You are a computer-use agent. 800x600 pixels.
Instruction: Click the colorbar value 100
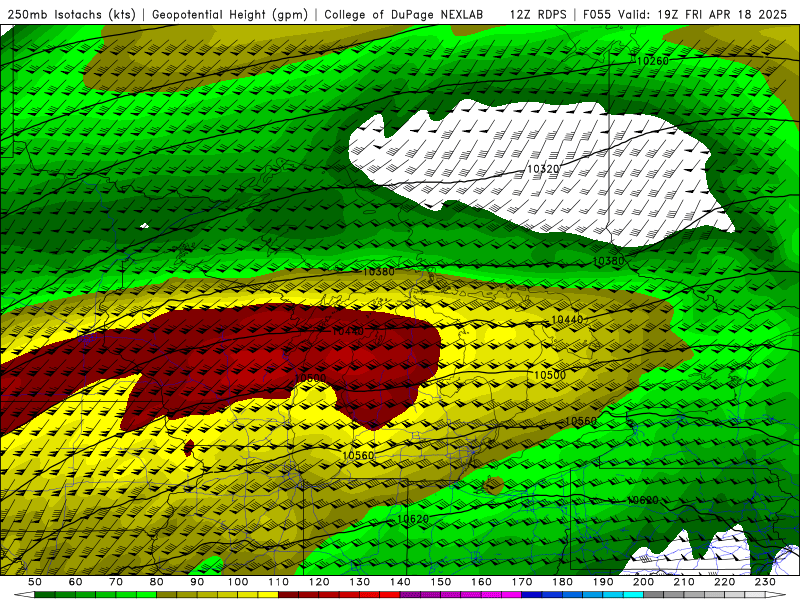(x=238, y=582)
